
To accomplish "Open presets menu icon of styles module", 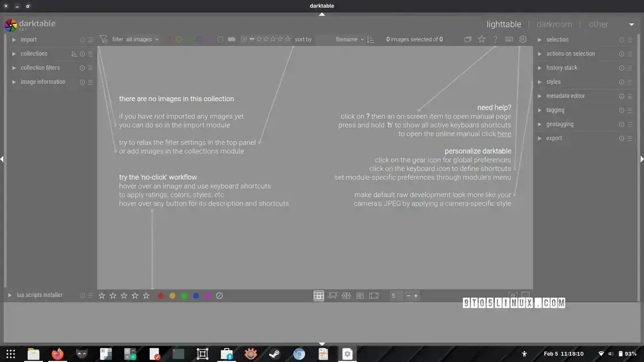I will [630, 82].
